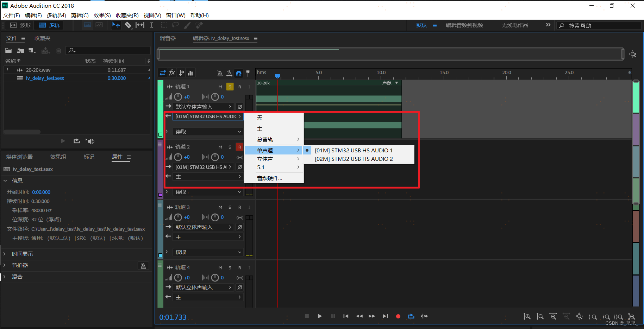Click the Import File icon

[20, 51]
